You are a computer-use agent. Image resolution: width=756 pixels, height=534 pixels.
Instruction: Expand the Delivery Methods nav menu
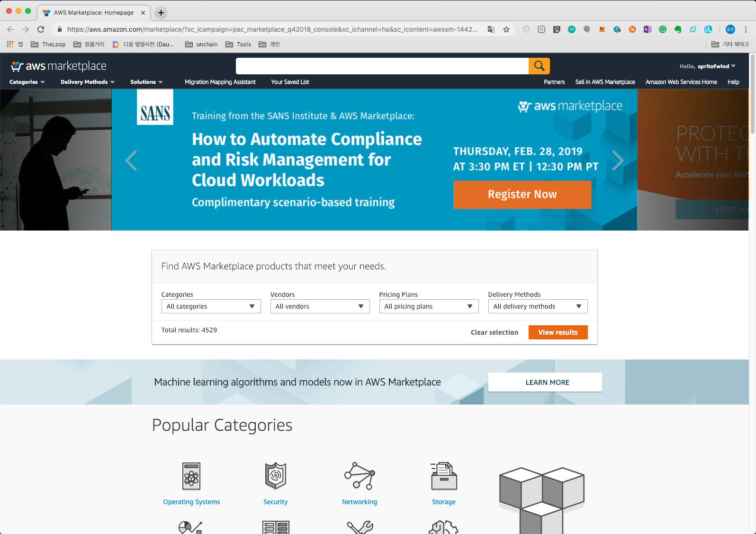(88, 82)
